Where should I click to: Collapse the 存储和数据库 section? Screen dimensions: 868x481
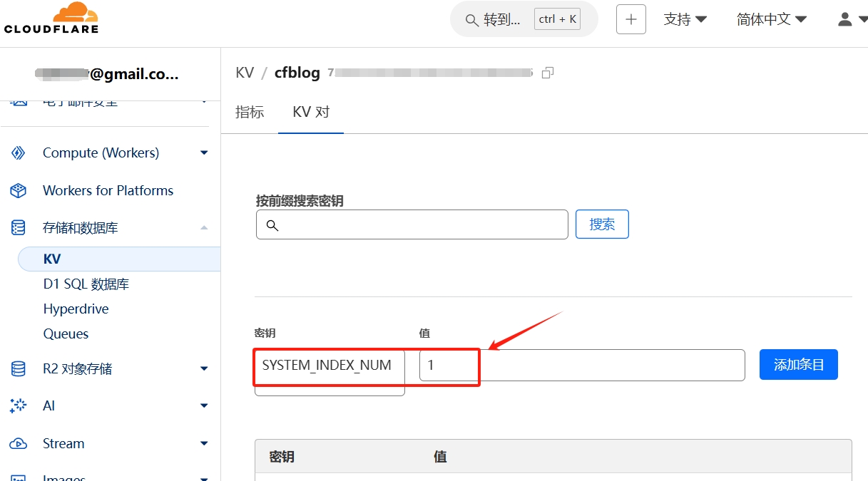204,228
